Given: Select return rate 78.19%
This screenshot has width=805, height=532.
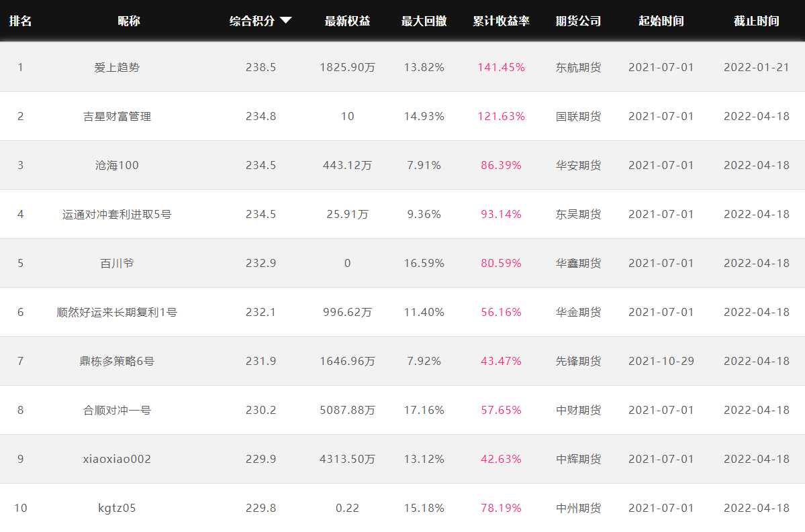Looking at the screenshot, I should point(501,509).
